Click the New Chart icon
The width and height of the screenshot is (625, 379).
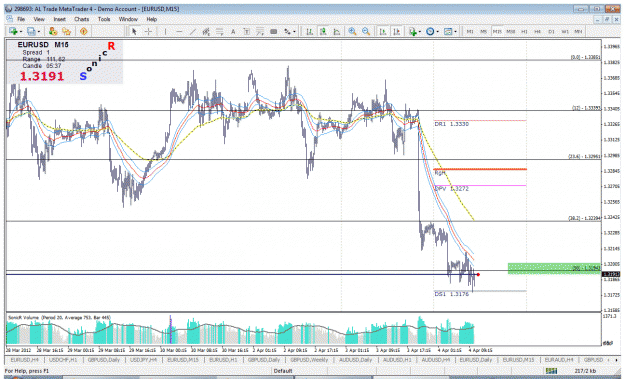13,31
